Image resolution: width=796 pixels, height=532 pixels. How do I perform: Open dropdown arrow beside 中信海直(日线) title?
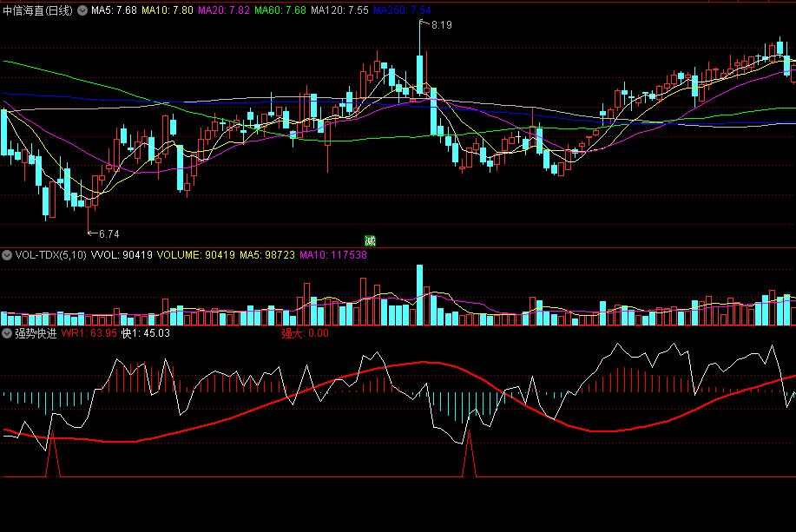(x=82, y=10)
